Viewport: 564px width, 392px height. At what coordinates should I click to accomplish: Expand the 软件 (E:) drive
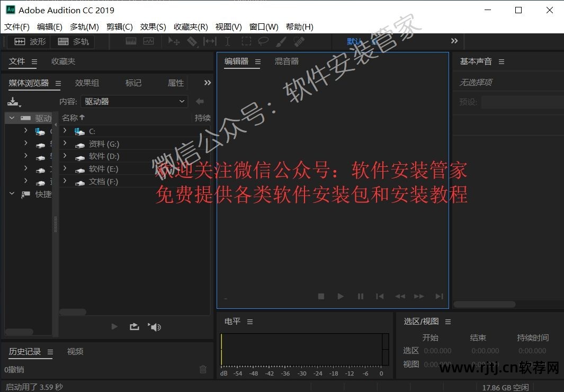(x=65, y=168)
